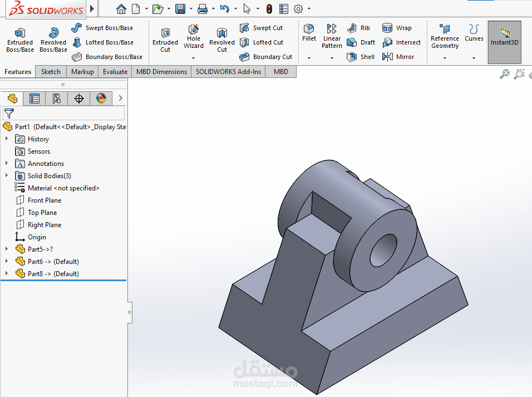Viewport: 532px width, 397px height.
Task: Open the dropdown next to Save
Action: [191, 9]
